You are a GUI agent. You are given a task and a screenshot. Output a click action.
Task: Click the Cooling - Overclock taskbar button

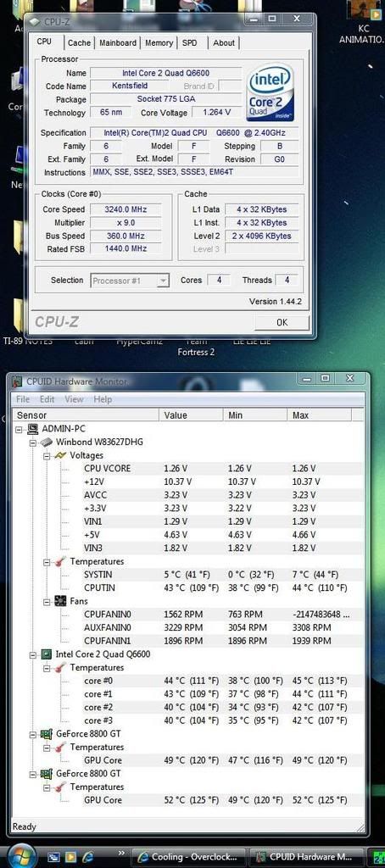(x=191, y=856)
